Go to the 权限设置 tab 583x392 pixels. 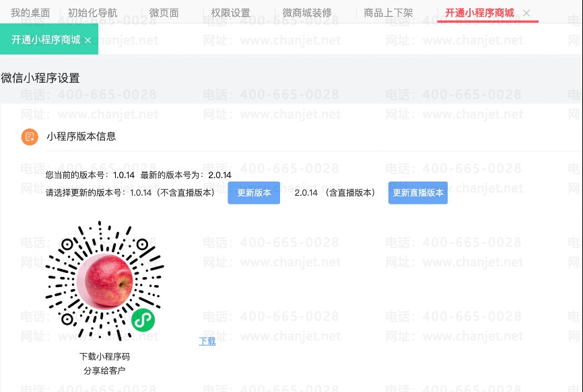[230, 13]
